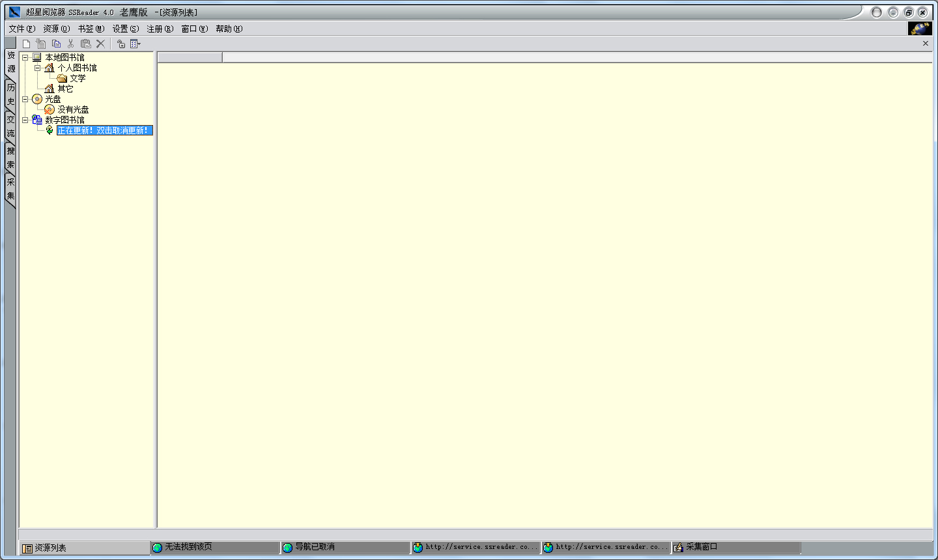Click the Copy icon on the toolbar
Image resolution: width=938 pixels, height=560 pixels.
pyautogui.click(x=55, y=43)
